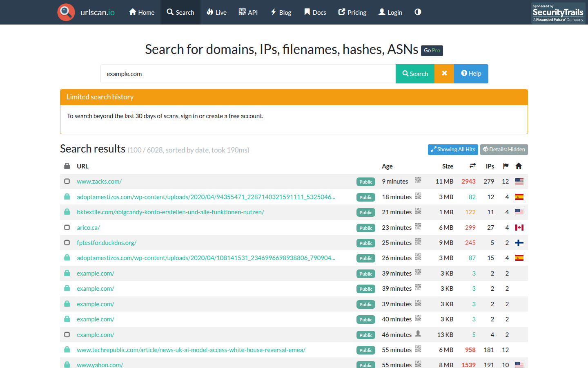
Task: Clear the search with the orange X button
Action: pyautogui.click(x=444, y=74)
